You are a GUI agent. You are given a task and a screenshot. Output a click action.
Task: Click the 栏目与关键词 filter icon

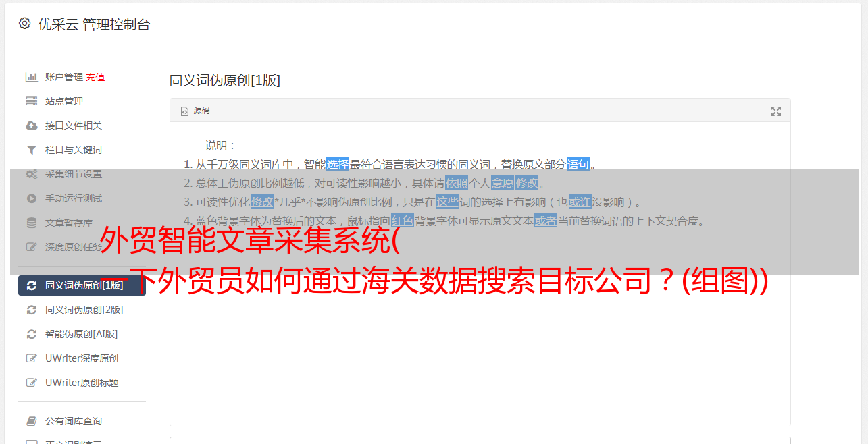32,150
